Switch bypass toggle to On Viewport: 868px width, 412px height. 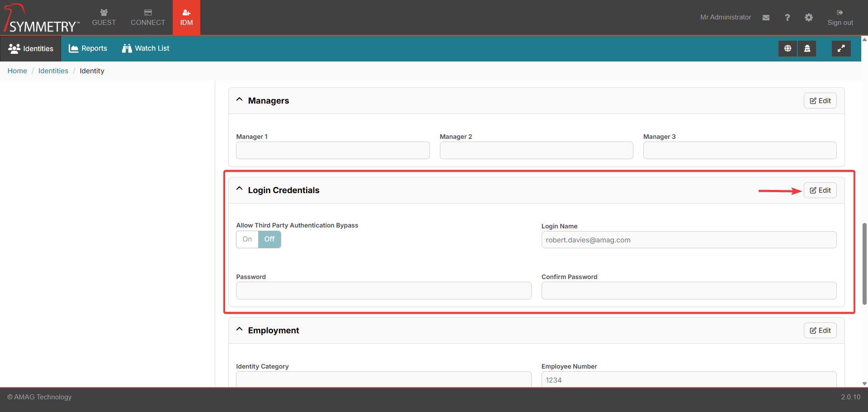[247, 239]
